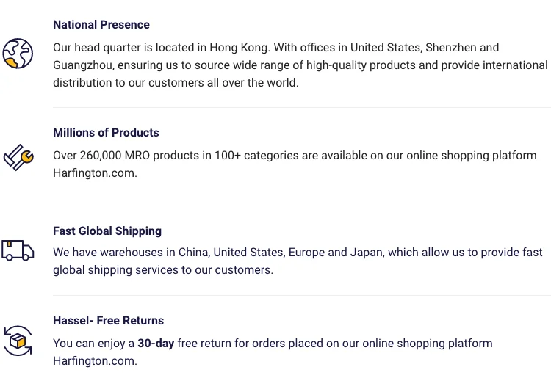
Task: Click the return box icon with arrows
Action: coord(18,341)
